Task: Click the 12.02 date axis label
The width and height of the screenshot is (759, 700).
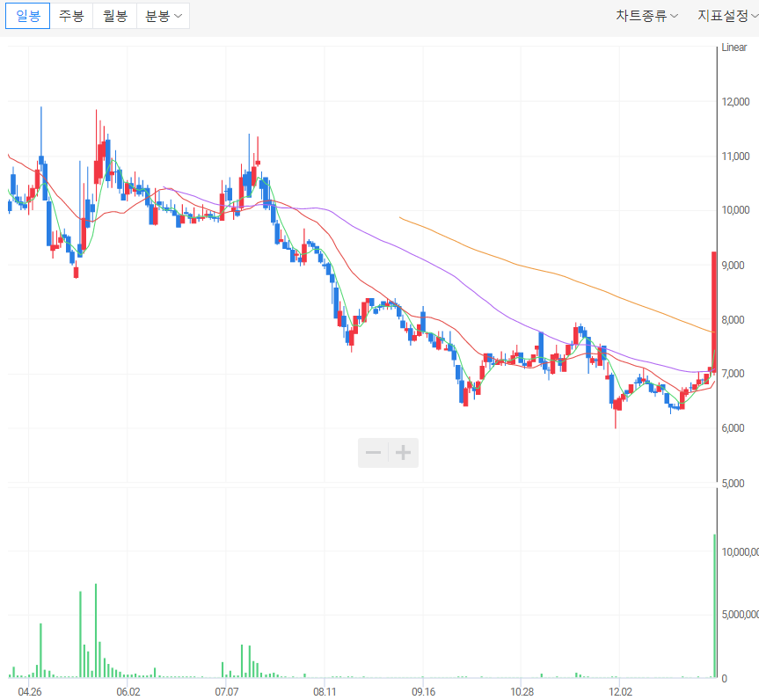Action: 620,692
